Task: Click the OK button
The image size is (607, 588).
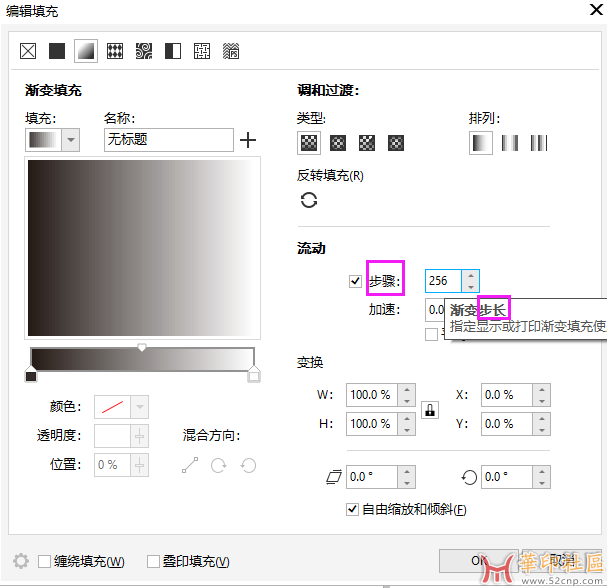Action: click(x=479, y=561)
